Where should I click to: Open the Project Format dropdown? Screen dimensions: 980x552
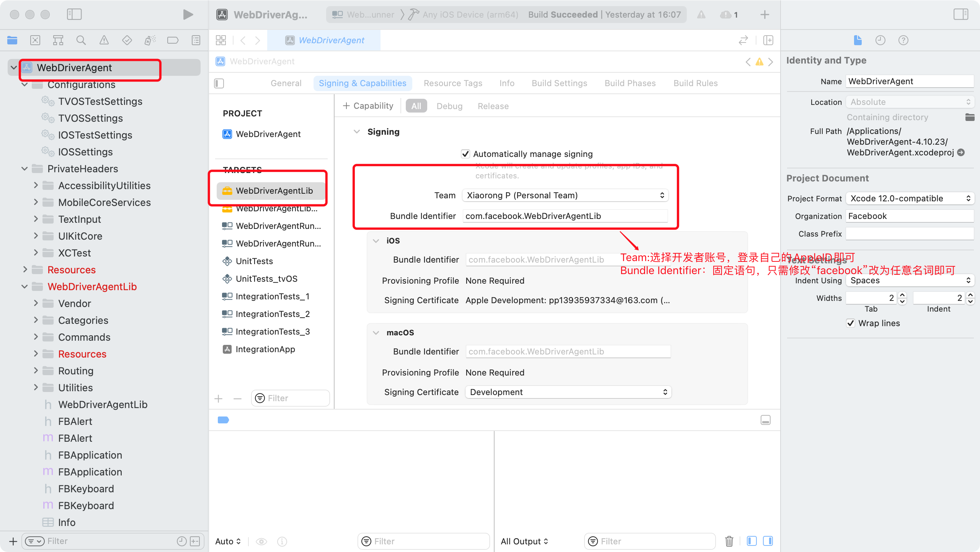coord(910,198)
